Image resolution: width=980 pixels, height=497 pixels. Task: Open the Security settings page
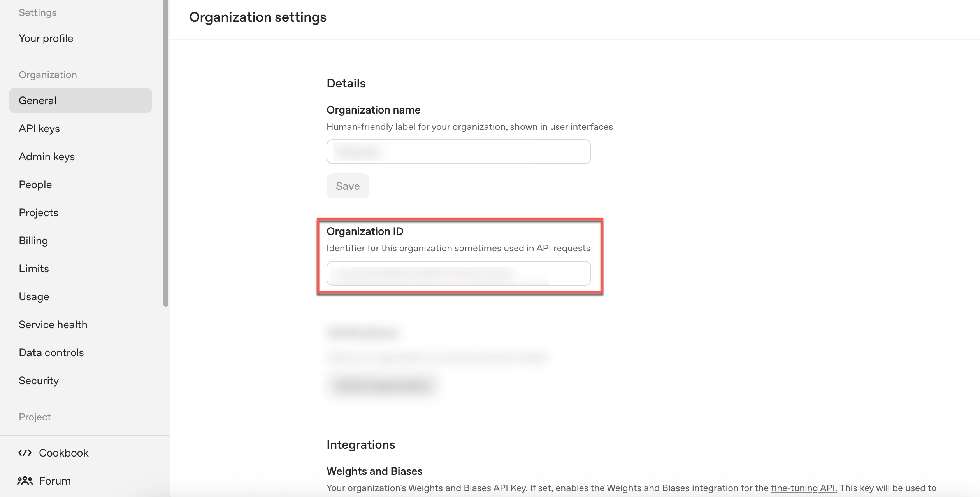(x=39, y=380)
